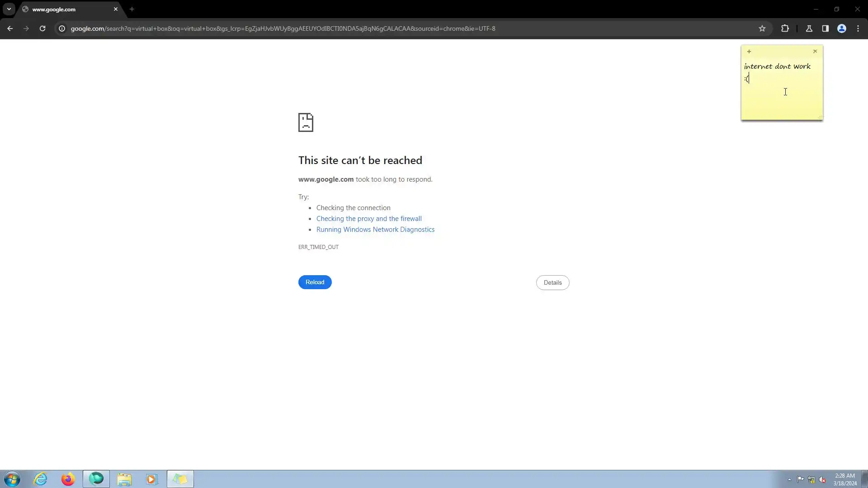Toggle the side panel icon
868x488 pixels.
tap(826, 28)
